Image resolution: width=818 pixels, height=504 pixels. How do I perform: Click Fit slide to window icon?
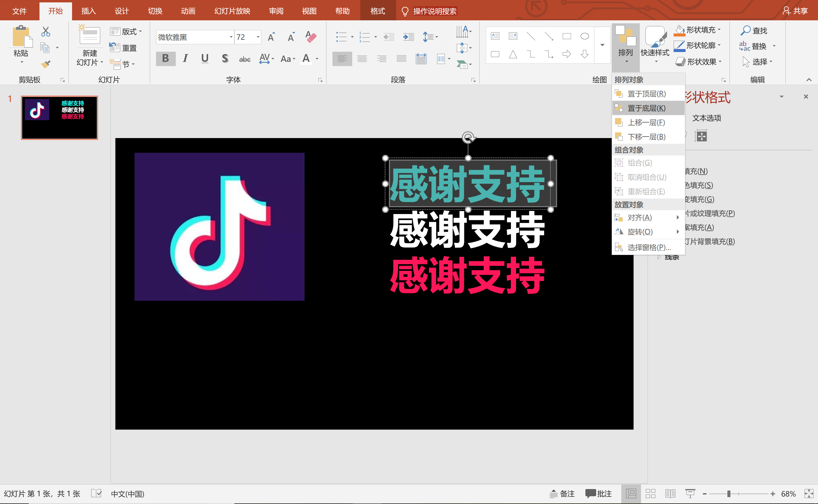(809, 494)
